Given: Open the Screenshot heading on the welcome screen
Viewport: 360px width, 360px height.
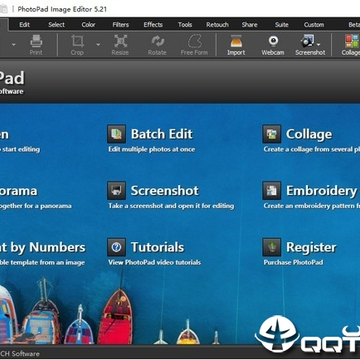Looking at the screenshot, I should [x=165, y=191].
